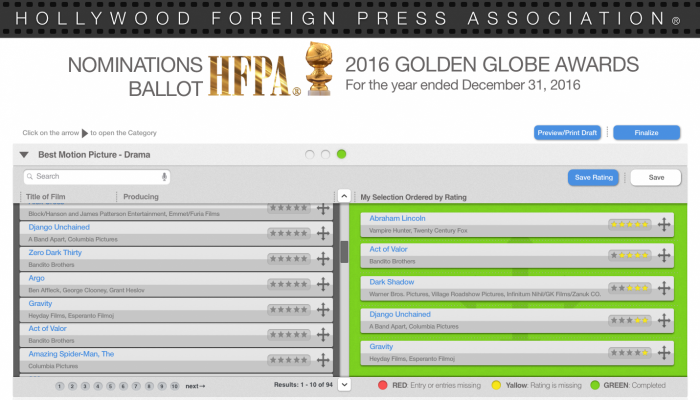The width and height of the screenshot is (700, 400).
Task: Rate Amazing Spider-Man, The
Action: click(x=288, y=360)
